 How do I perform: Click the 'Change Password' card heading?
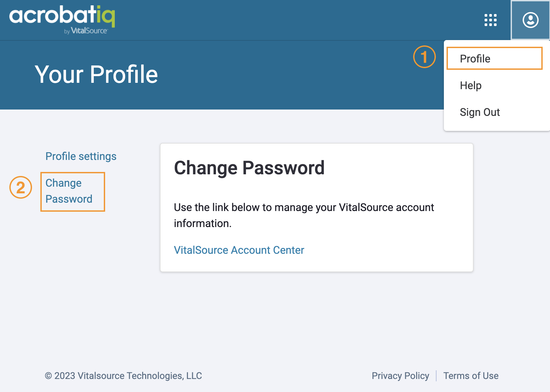coord(249,168)
